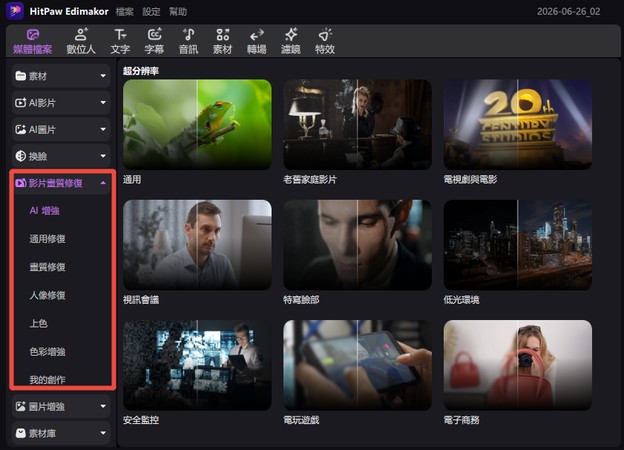
Task: Click the HitPaw Edimakor logo icon
Action: (15, 11)
